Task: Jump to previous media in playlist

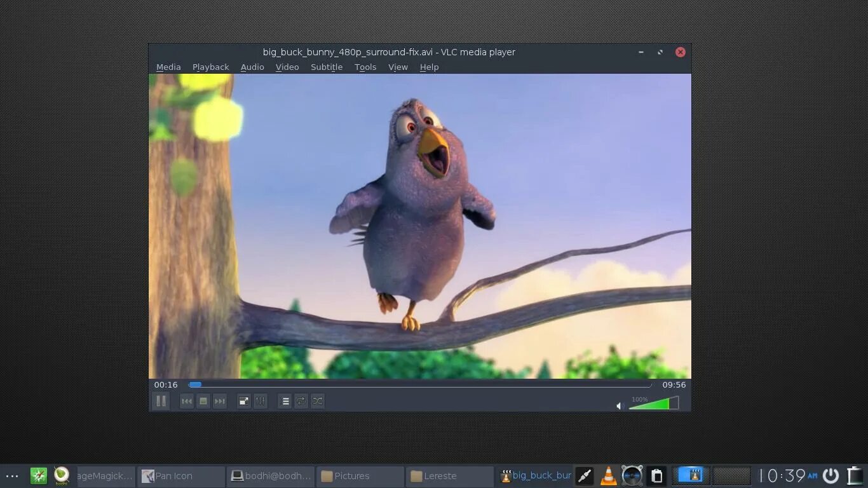Action: point(186,401)
